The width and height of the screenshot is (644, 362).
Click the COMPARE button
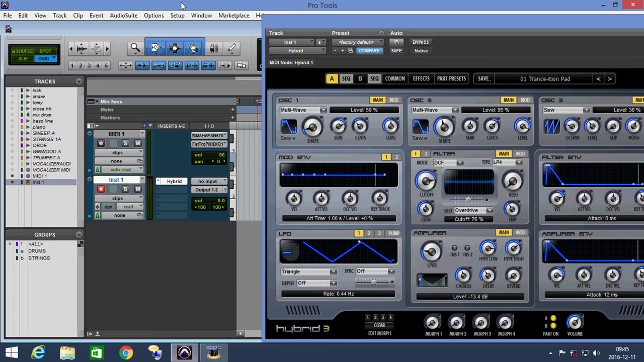pos(369,51)
